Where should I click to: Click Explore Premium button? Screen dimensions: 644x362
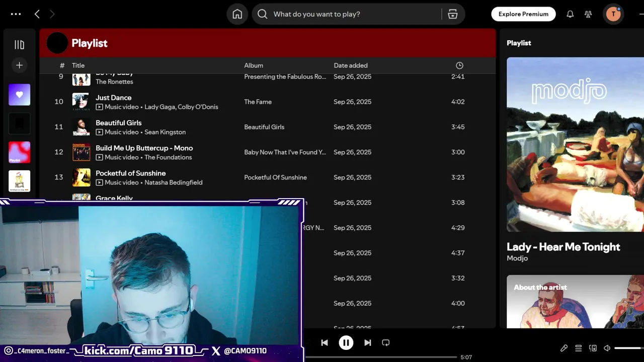pos(523,14)
